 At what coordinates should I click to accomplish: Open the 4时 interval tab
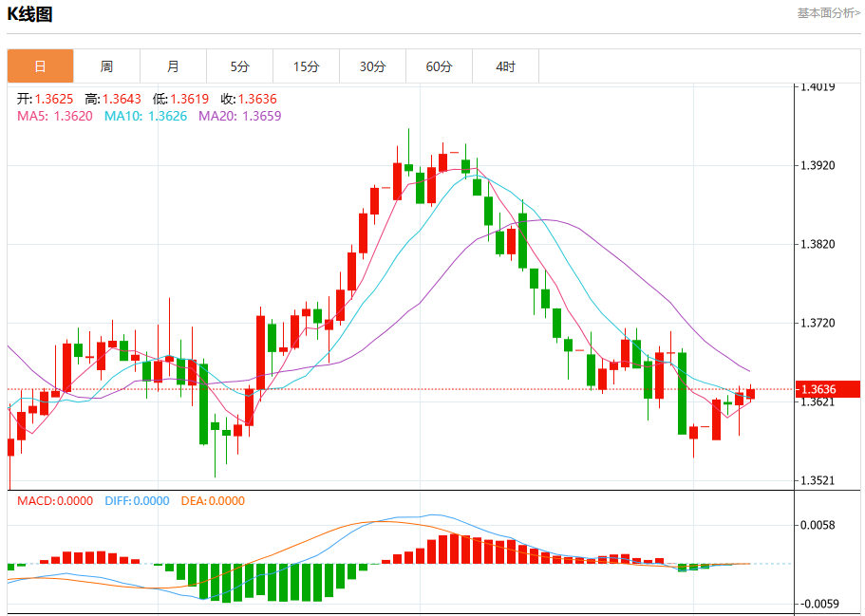pyautogui.click(x=505, y=66)
